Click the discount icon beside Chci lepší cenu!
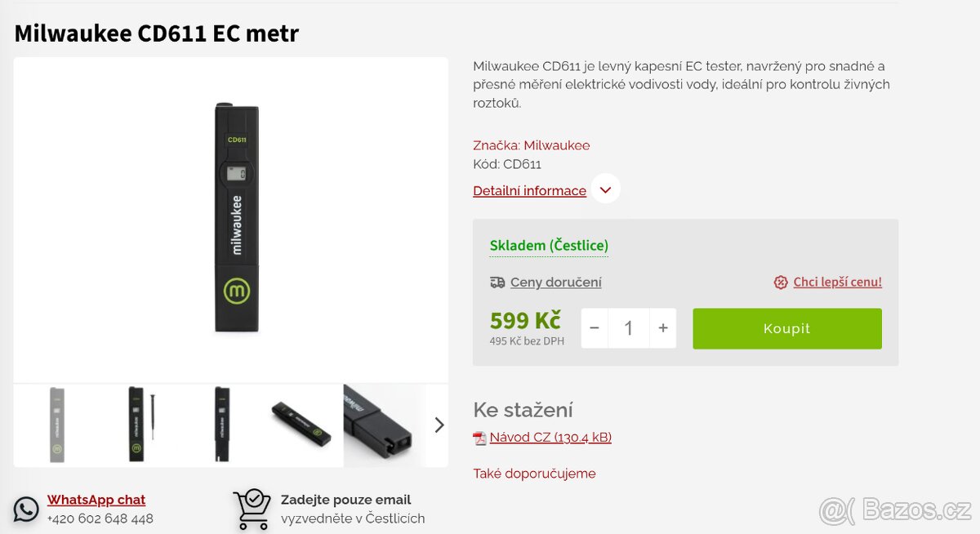Viewport: 980px width, 534px height. point(780,282)
